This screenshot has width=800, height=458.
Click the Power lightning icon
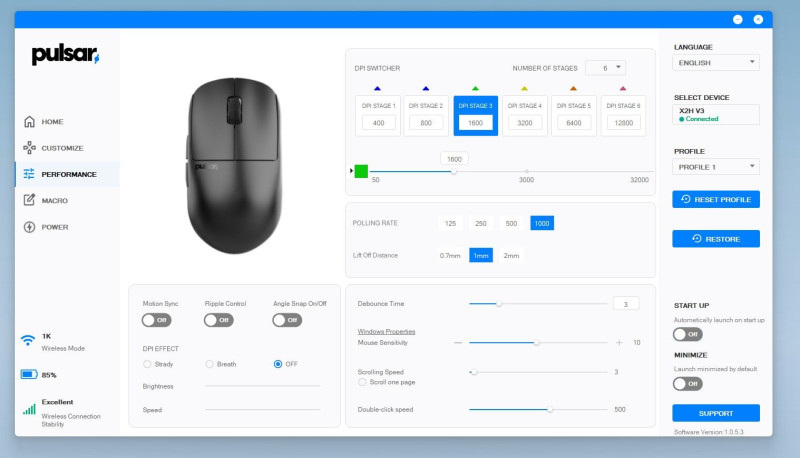[x=29, y=227]
